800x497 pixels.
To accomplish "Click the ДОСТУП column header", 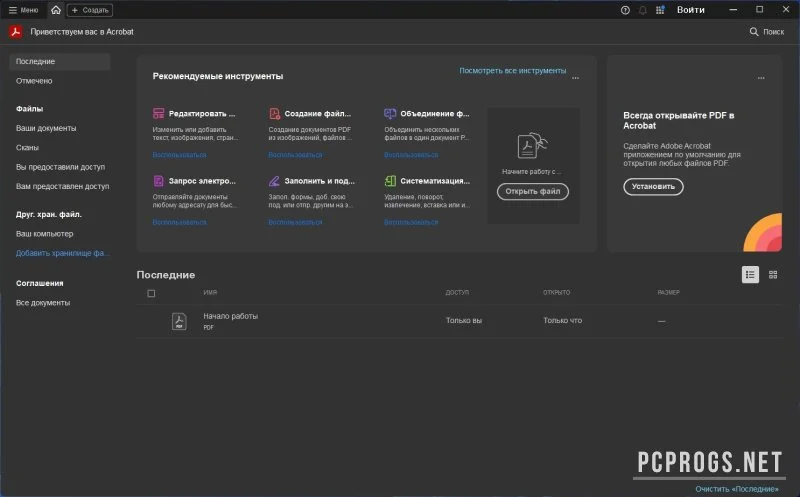I will pyautogui.click(x=457, y=292).
